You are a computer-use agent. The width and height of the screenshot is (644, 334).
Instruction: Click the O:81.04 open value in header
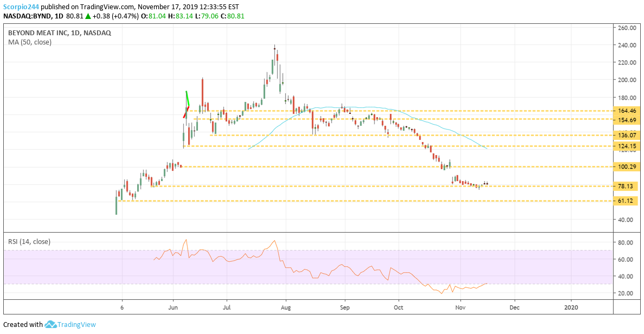point(152,16)
